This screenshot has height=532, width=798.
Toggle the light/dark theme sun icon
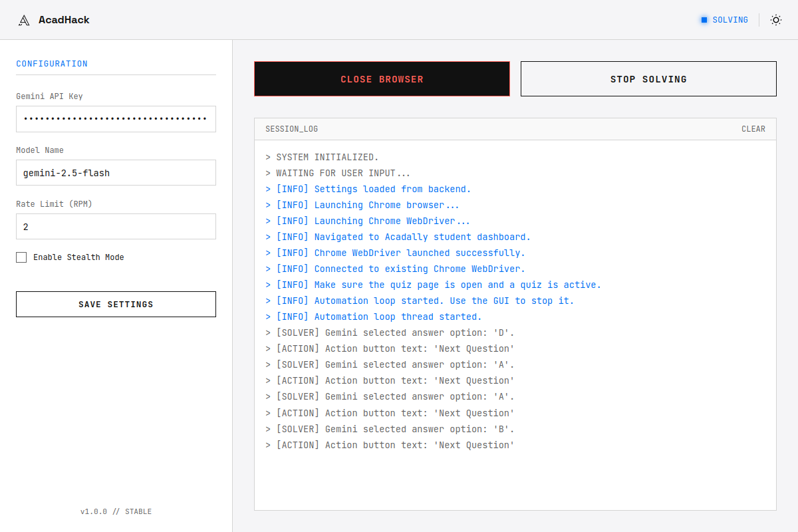[x=775, y=19]
